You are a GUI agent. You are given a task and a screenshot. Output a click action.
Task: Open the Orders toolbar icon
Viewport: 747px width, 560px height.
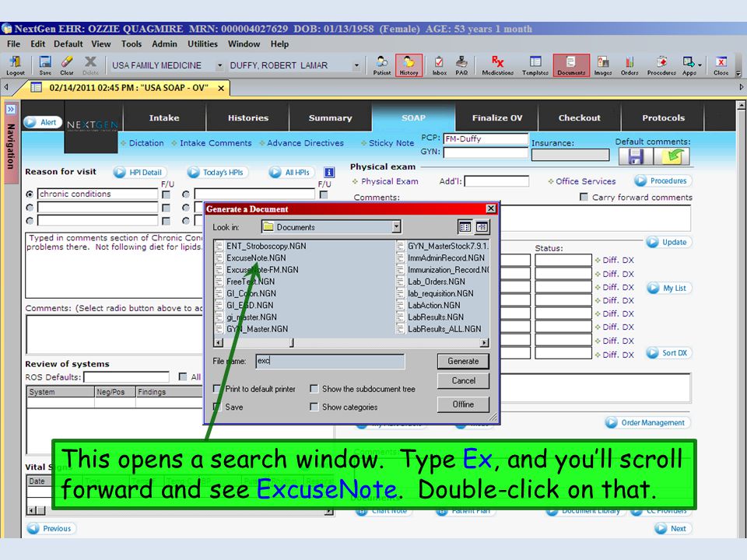point(630,65)
